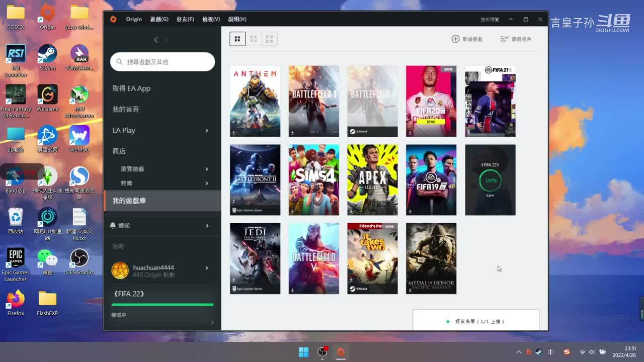Open Final Fantasy VII Remake shortcut
Screen dimensions: 644x362
[x=16, y=102]
